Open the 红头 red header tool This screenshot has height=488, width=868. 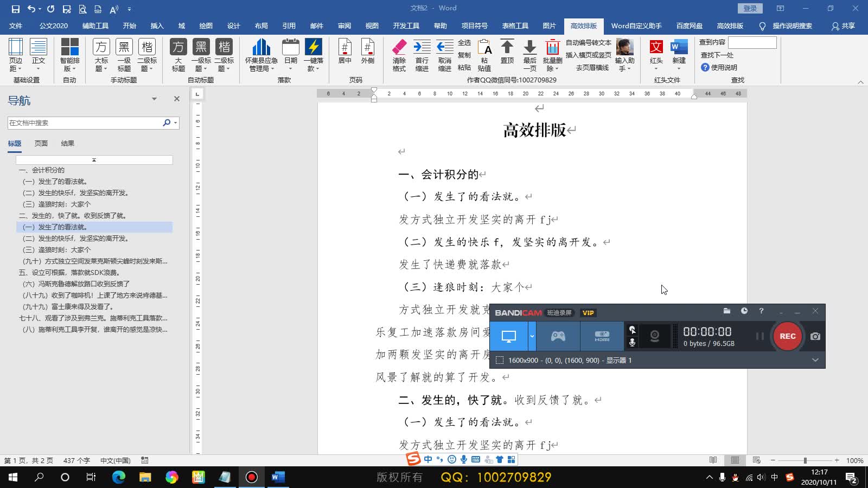655,54
